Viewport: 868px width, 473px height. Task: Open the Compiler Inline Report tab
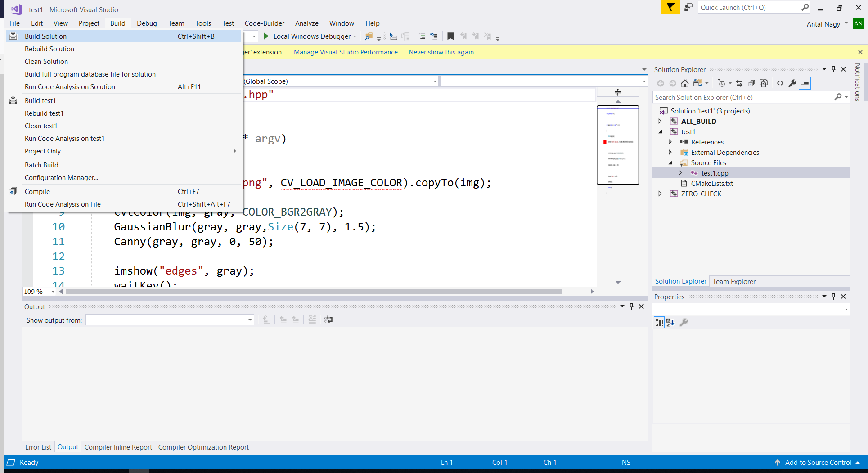click(x=118, y=447)
